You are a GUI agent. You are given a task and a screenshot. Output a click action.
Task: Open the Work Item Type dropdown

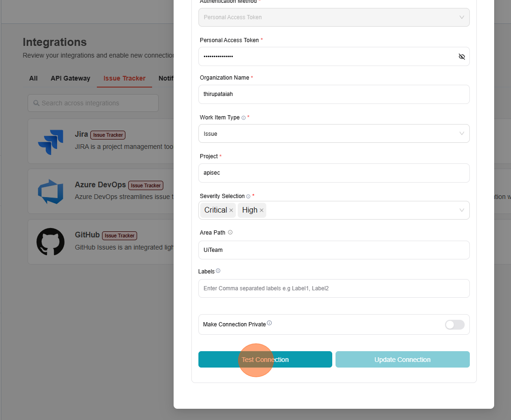334,133
